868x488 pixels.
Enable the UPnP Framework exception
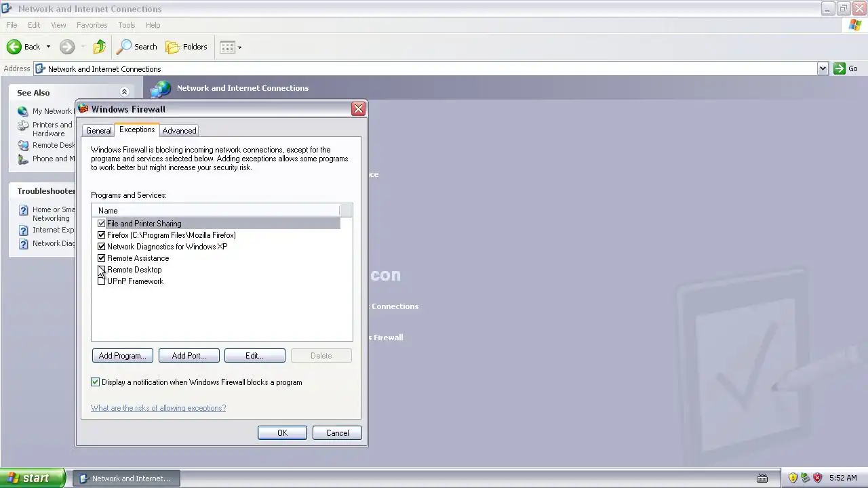[x=102, y=281]
